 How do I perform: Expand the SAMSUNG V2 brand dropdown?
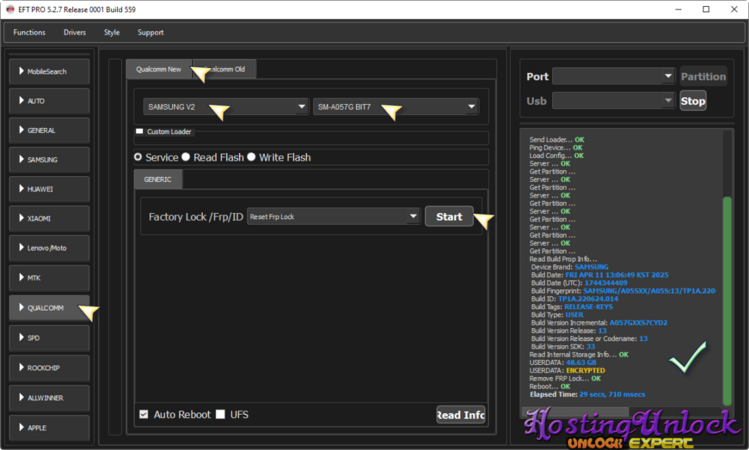[224, 107]
